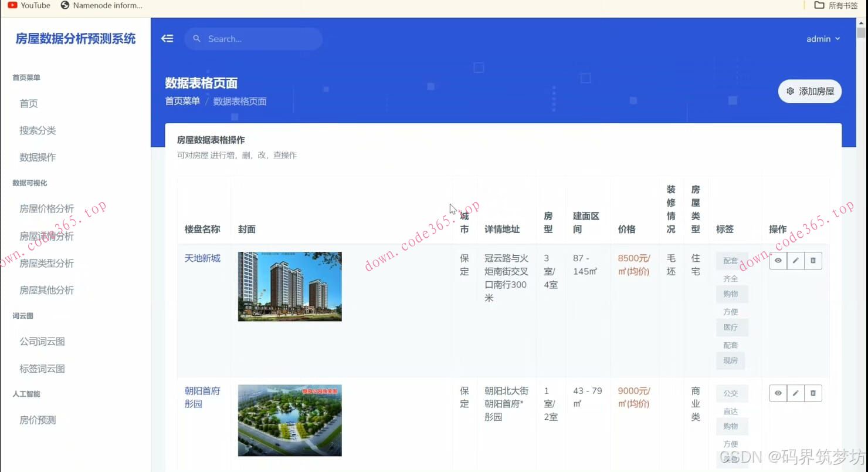Screen dimensions: 868x472
Task: Click the 首页菜单 breadcrumb link
Action: click(182, 100)
